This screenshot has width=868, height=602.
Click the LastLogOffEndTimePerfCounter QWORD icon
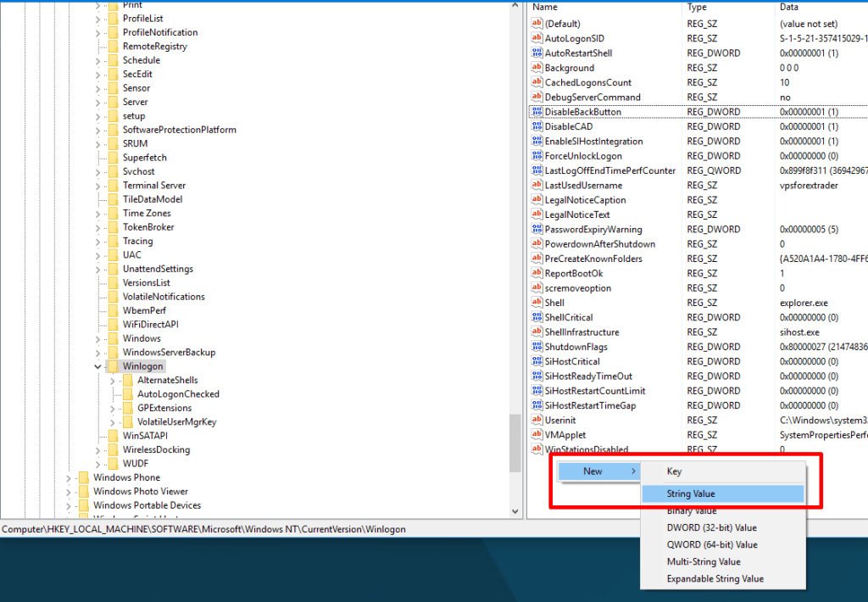pyautogui.click(x=537, y=170)
